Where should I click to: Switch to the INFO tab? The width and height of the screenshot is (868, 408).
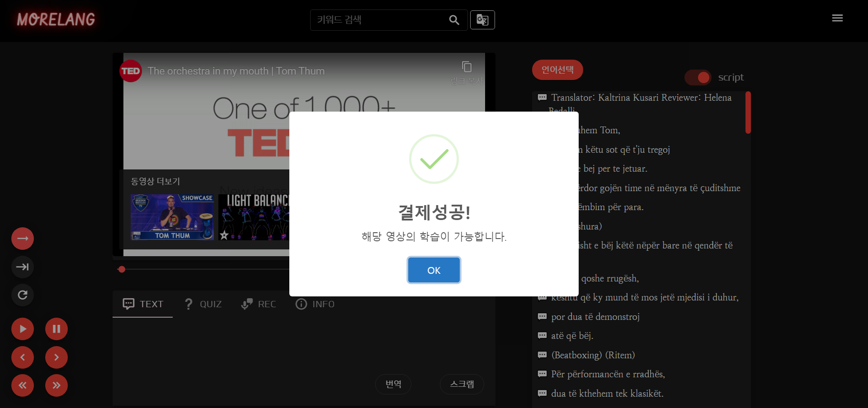315,304
